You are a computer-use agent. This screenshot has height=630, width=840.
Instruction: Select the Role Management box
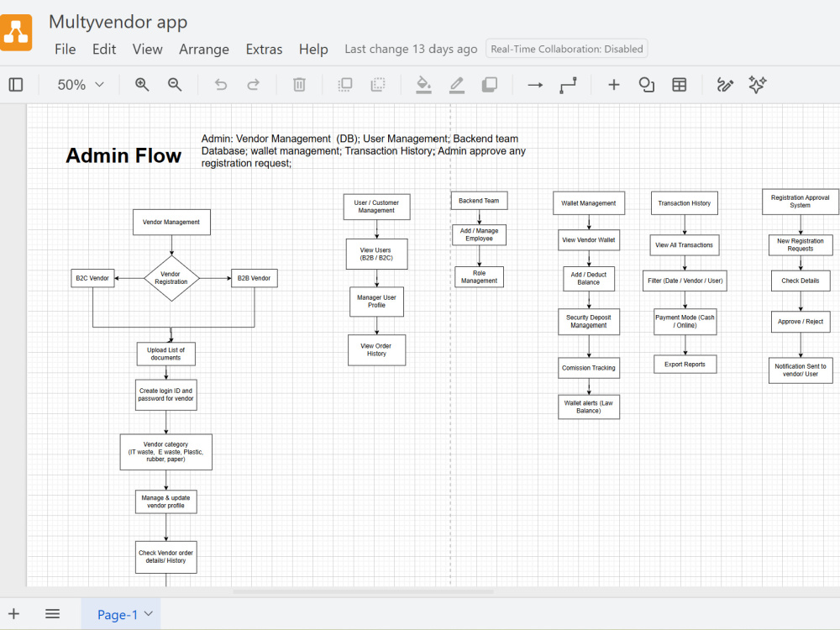[x=479, y=277]
